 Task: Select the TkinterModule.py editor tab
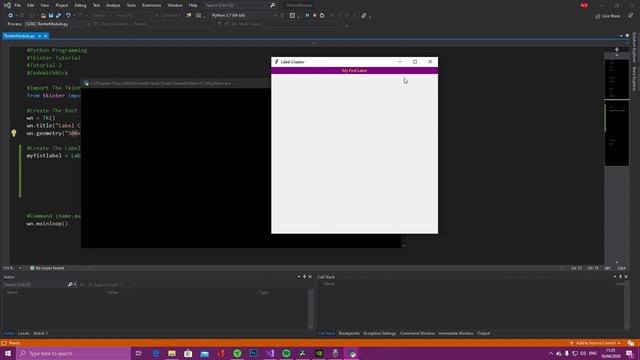pyautogui.click(x=20, y=36)
